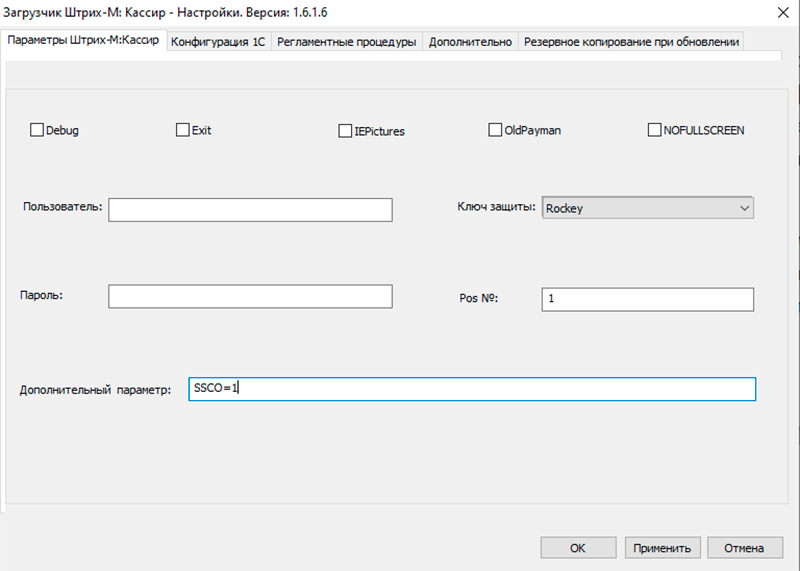
Task: Select Параметры Штрих-М:Кассир tab
Action: coord(83,40)
